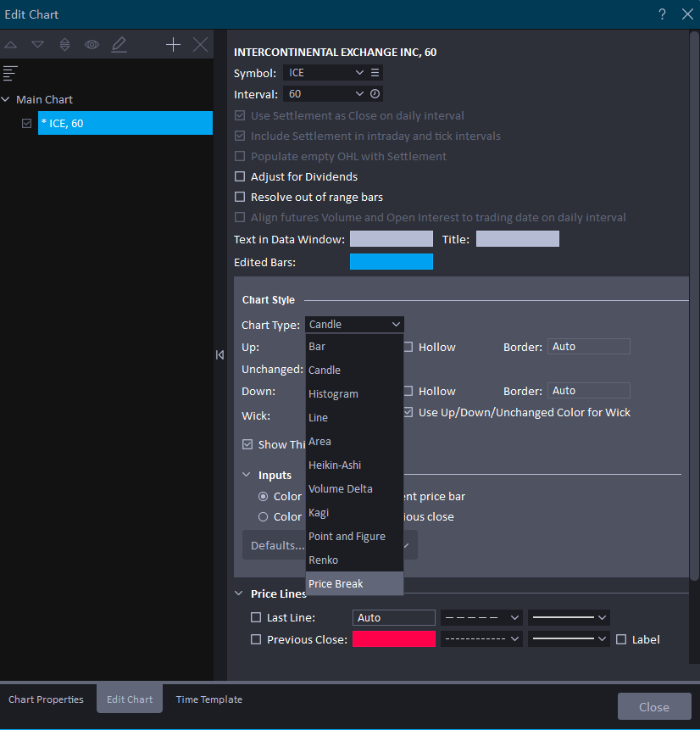Image resolution: width=700 pixels, height=730 pixels.
Task: Collapse the Price Lines section
Action: [x=239, y=593]
